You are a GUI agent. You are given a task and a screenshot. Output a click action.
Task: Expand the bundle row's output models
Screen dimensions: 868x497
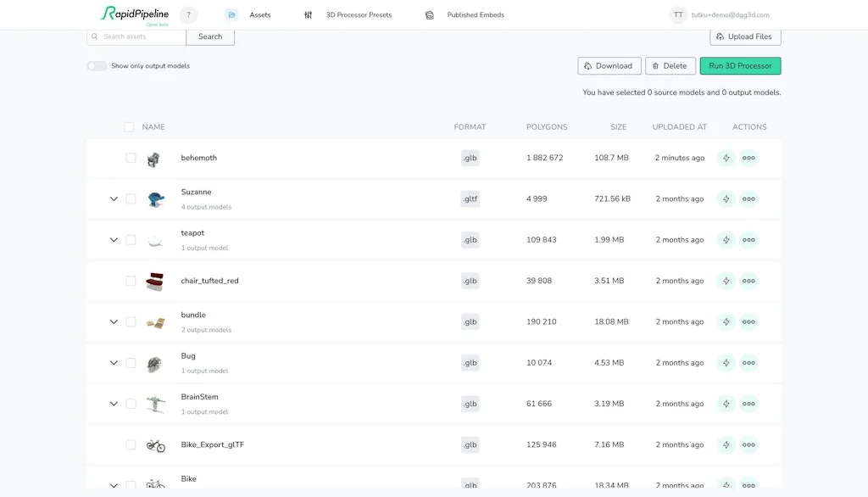113,321
